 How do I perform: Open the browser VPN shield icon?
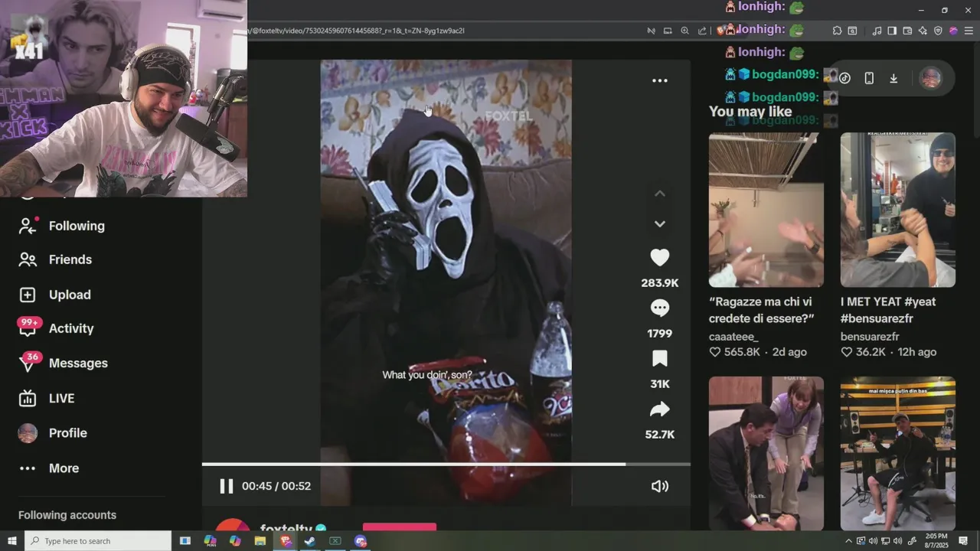[x=938, y=31]
